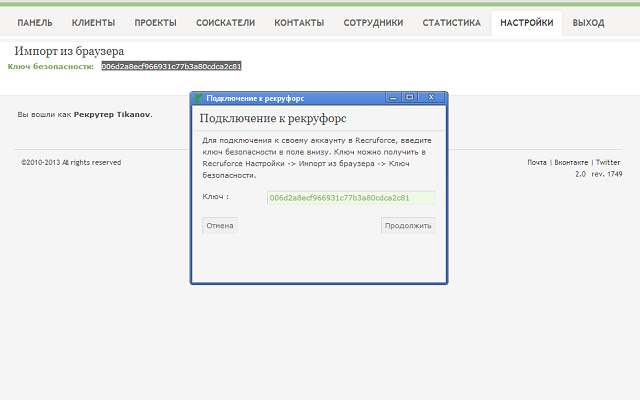Click the dialog heading Подключение к рекруфорс
The image size is (640, 400).
[x=273, y=118]
